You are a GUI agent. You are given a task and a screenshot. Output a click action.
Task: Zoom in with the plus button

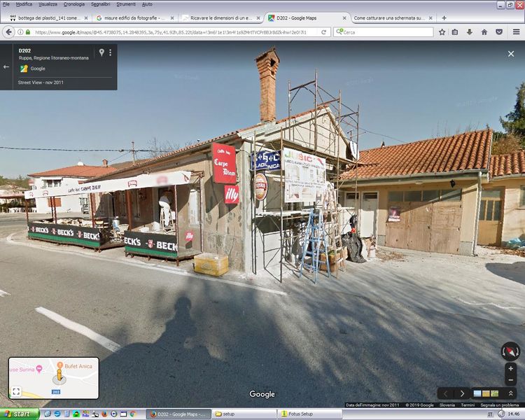[510, 369]
